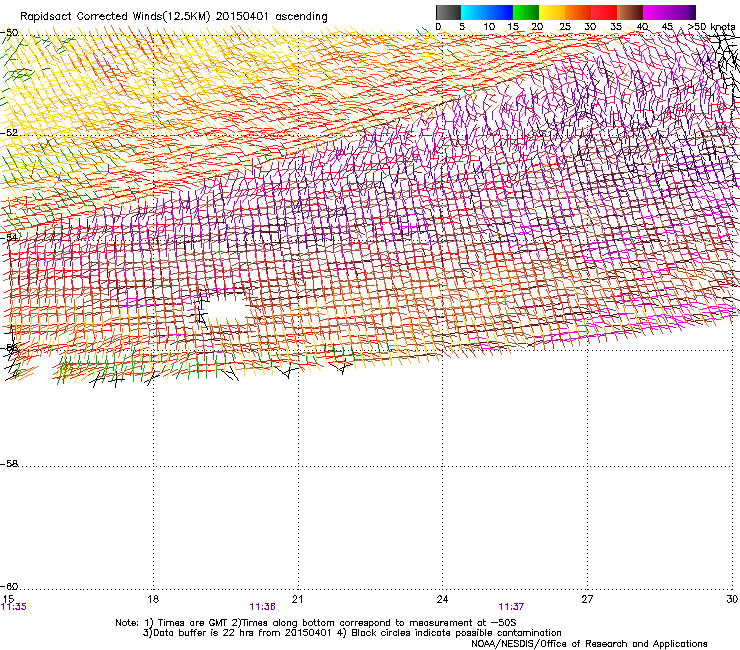Click the '-60' latitude axis label
This screenshot has height=650, width=740.
(x=9, y=586)
